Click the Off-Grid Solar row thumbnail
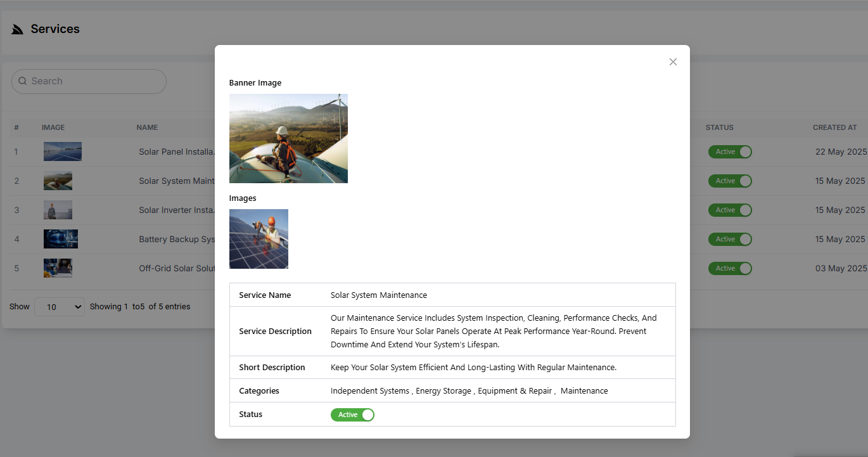 [58, 268]
